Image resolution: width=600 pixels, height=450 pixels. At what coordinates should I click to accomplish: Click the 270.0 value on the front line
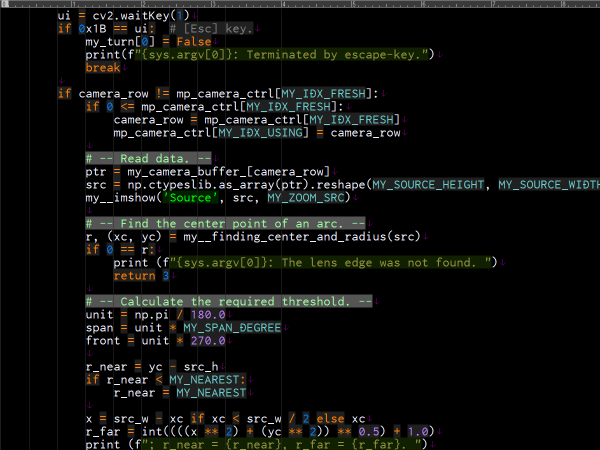[207, 341]
